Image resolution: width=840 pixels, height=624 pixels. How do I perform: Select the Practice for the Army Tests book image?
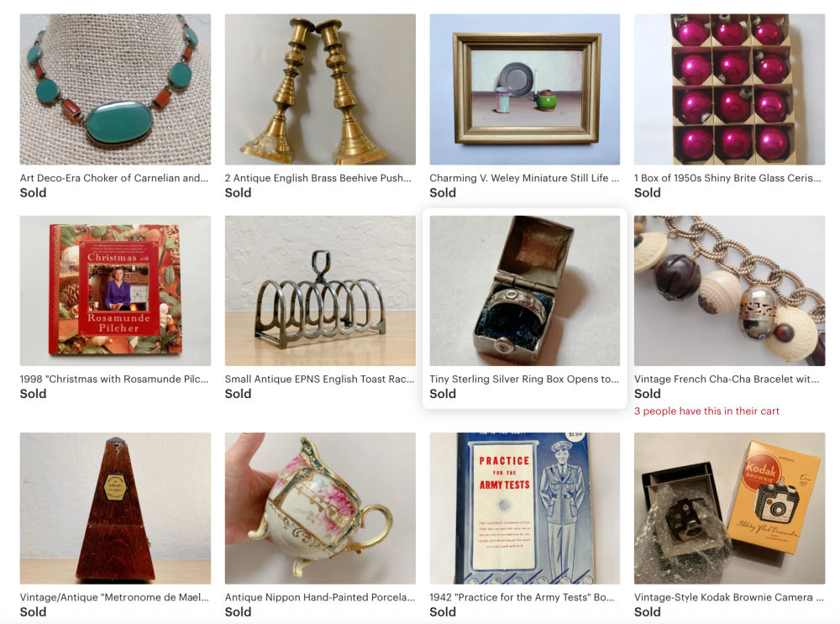coord(524,508)
